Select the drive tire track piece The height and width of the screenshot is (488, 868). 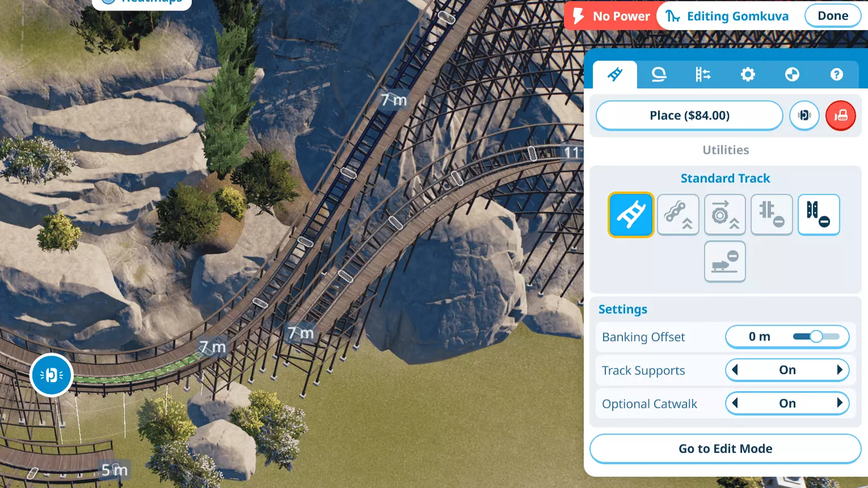[725, 215]
